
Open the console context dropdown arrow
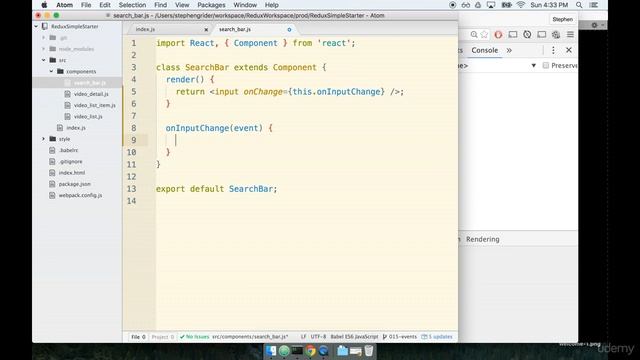coord(533,66)
